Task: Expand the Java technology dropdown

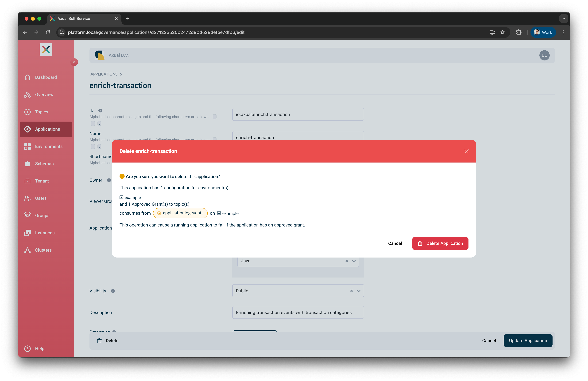Action: pyautogui.click(x=354, y=261)
